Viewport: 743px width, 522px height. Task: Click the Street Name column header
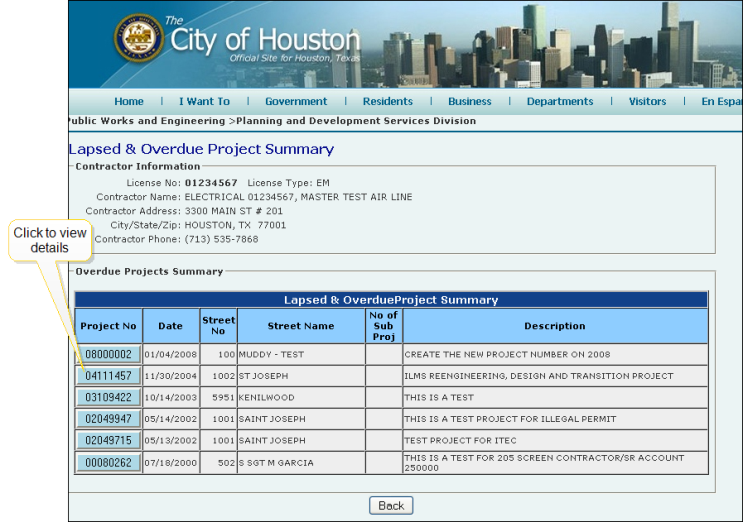(301, 326)
